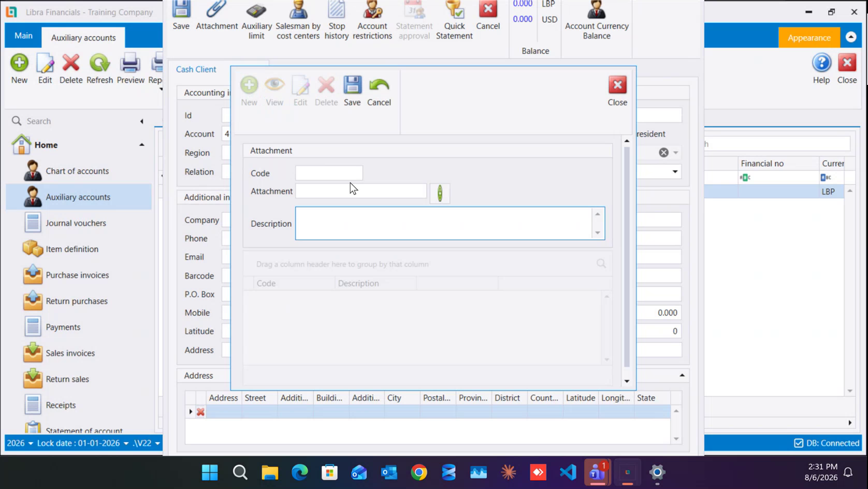Open the 2026 year dropdown in status bar

[20, 443]
